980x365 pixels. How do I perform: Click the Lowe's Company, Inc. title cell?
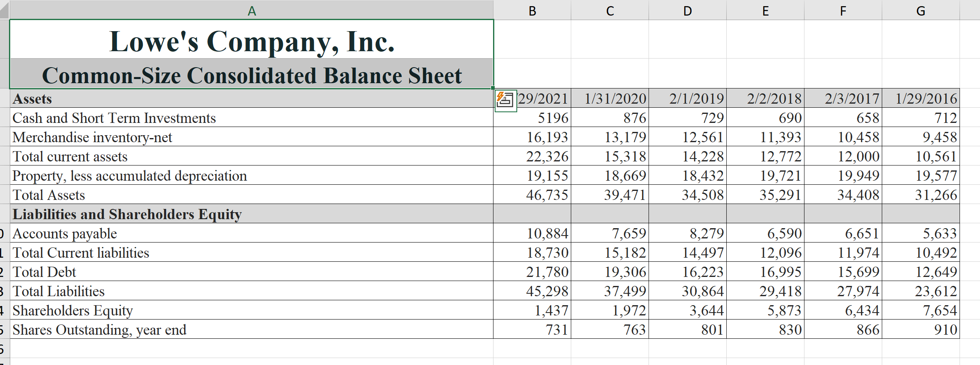252,39
